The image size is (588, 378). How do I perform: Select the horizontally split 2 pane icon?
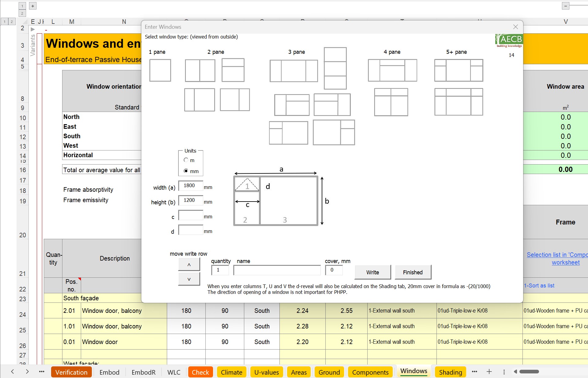pyautogui.click(x=233, y=70)
